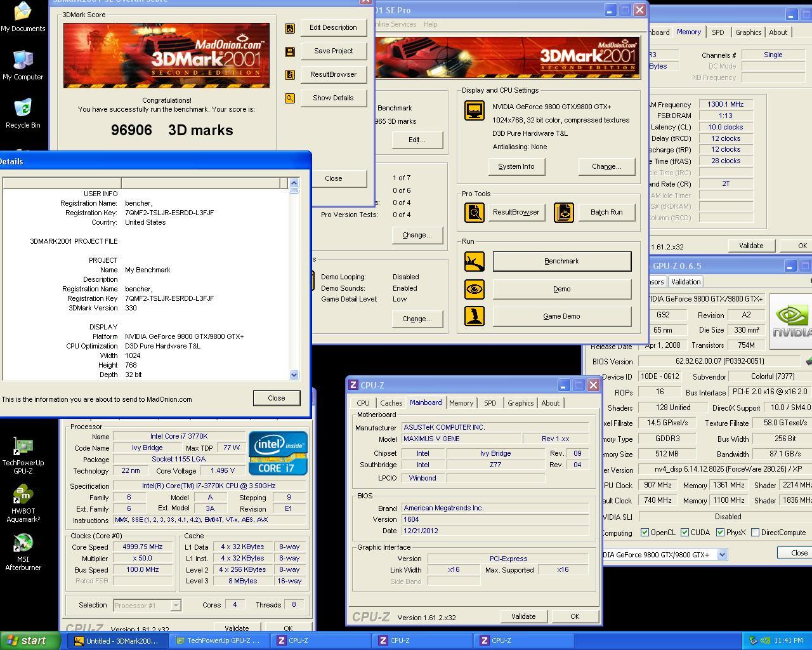
Task: Toggle the CUDA checkbox in GPU-Z
Action: (x=684, y=533)
